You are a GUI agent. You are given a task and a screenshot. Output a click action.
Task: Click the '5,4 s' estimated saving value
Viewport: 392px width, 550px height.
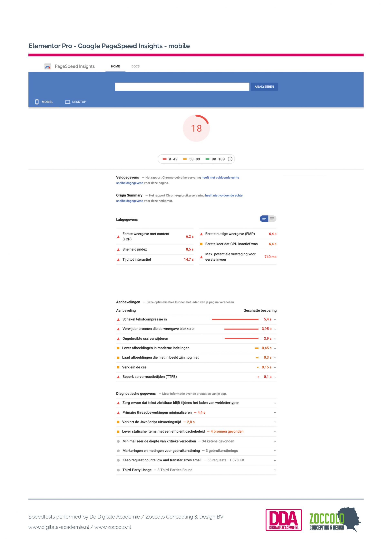click(x=267, y=319)
